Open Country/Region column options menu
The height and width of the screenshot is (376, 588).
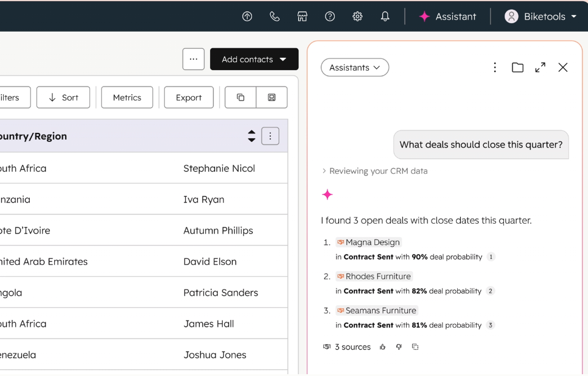[270, 136]
